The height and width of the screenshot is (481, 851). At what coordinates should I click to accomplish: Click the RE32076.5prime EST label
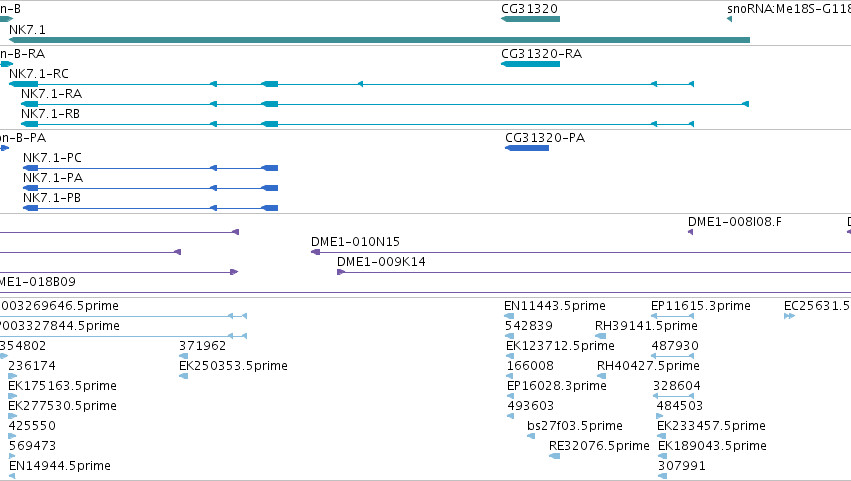pos(599,447)
